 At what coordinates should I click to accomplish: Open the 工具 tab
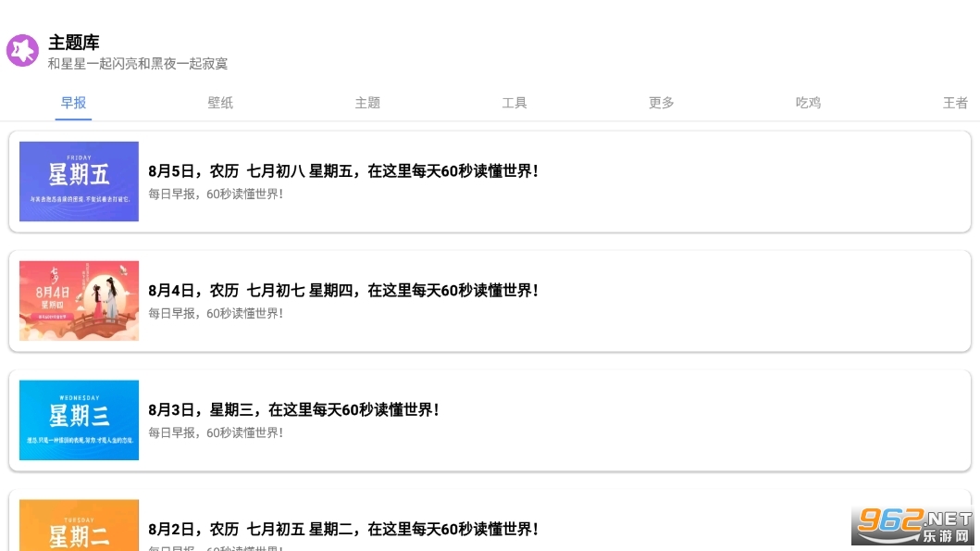515,103
